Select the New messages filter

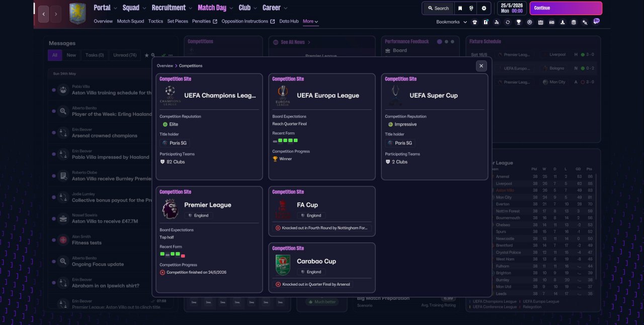tap(71, 55)
